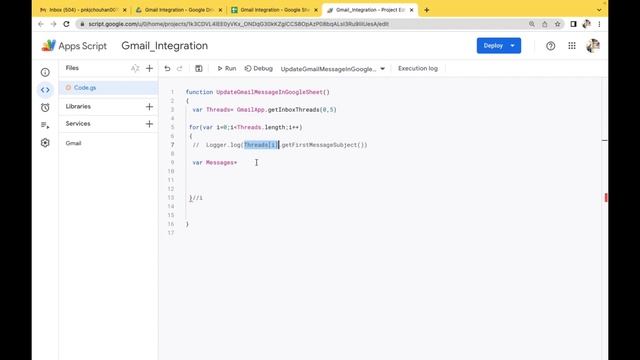
Task: Reload the current page
Action: tap(67, 24)
